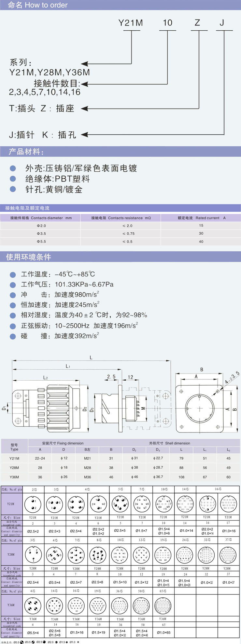Click the 使用环境条件 section header
The image size is (241, 644).
[x=28, y=257]
